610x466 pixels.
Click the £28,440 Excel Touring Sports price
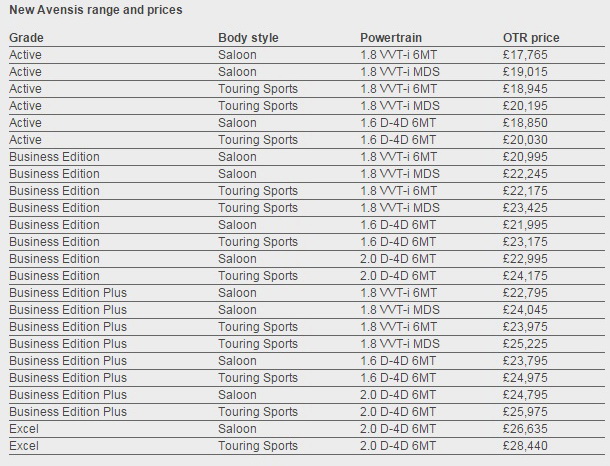tap(525, 446)
